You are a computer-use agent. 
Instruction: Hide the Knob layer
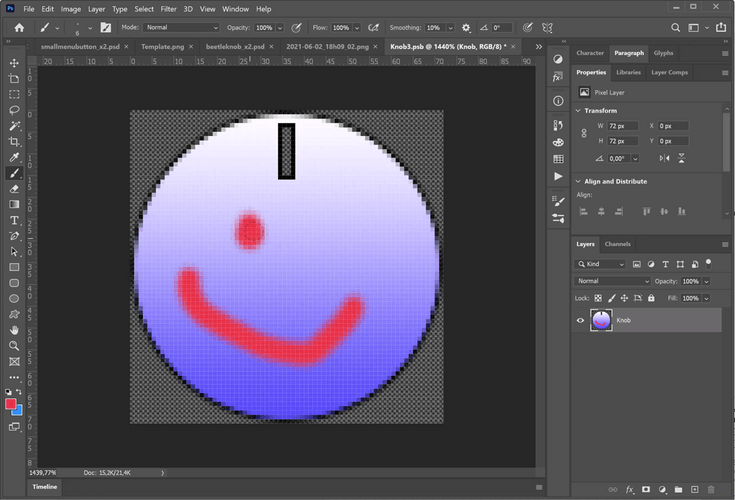point(580,321)
